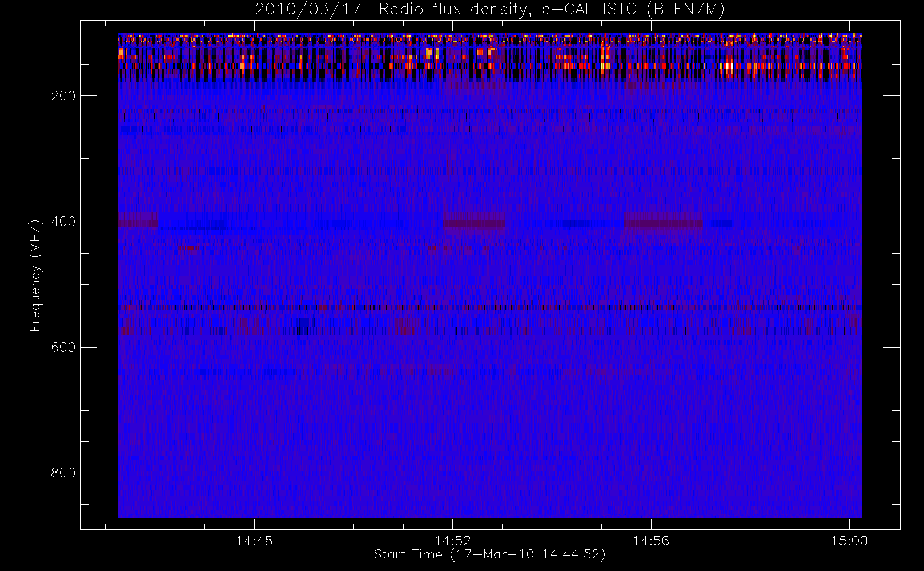Select the 400 frequency tick label

tap(63, 222)
